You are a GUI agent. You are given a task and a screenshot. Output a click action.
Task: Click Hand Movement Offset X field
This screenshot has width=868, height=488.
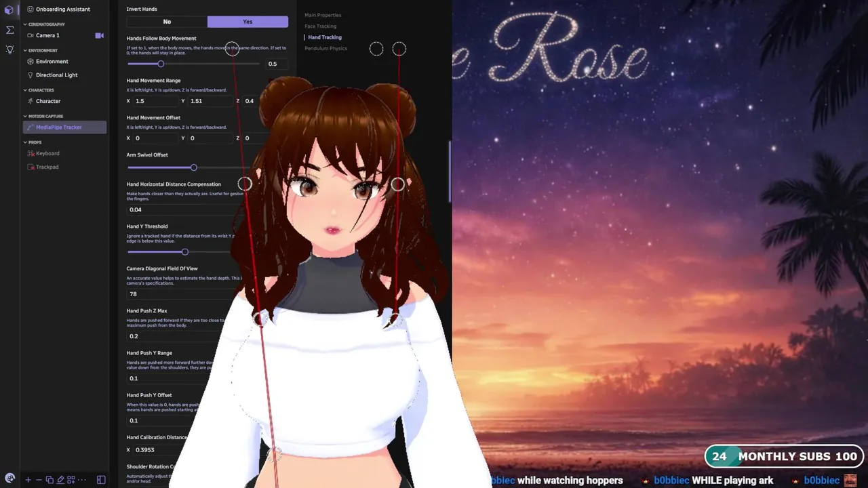click(x=155, y=138)
